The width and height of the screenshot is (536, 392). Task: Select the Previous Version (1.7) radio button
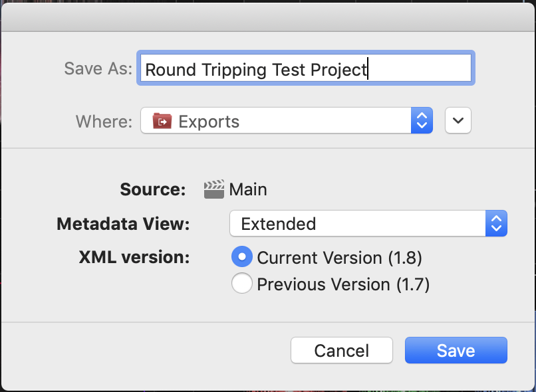(x=241, y=284)
